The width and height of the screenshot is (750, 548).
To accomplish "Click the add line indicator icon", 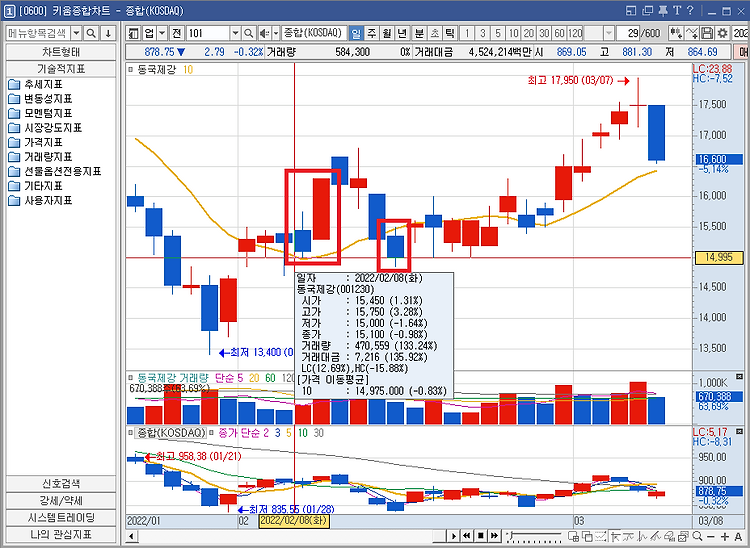I will 692,33.
